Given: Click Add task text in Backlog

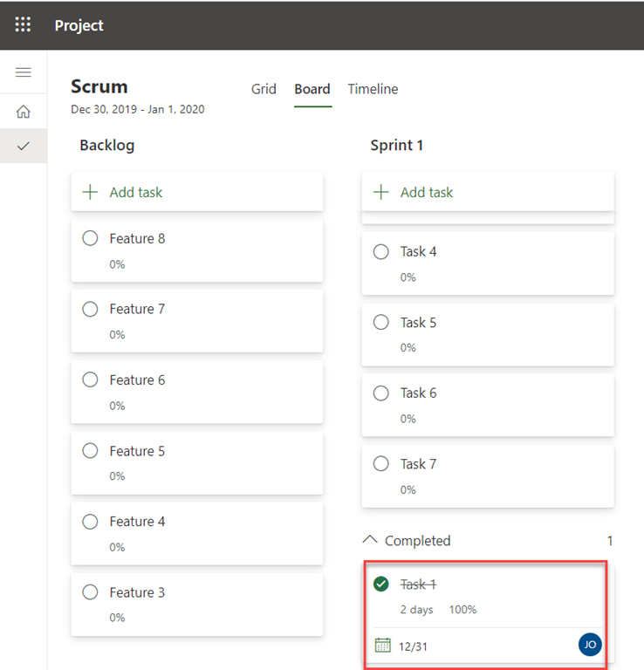Looking at the screenshot, I should [136, 192].
